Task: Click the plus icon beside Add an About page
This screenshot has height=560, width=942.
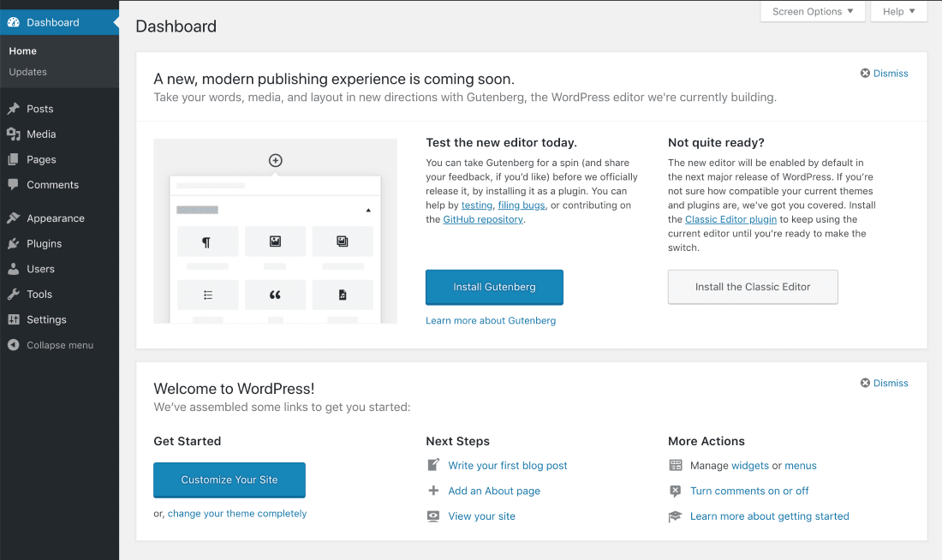Action: coord(433,491)
